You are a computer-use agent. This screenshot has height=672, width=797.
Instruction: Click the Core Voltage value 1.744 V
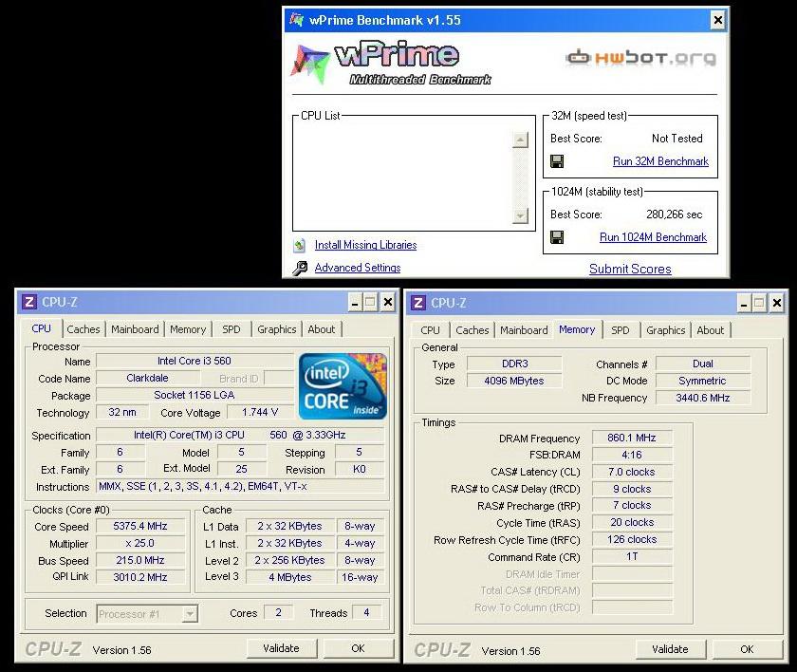(x=260, y=412)
